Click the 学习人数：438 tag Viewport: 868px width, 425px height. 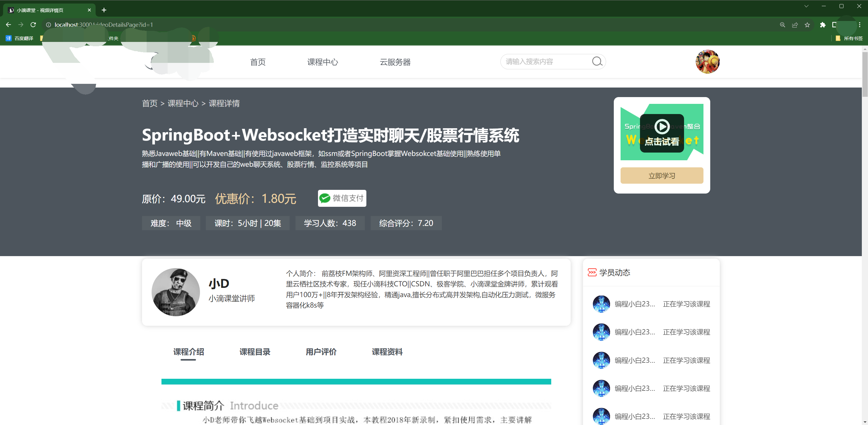click(x=330, y=223)
